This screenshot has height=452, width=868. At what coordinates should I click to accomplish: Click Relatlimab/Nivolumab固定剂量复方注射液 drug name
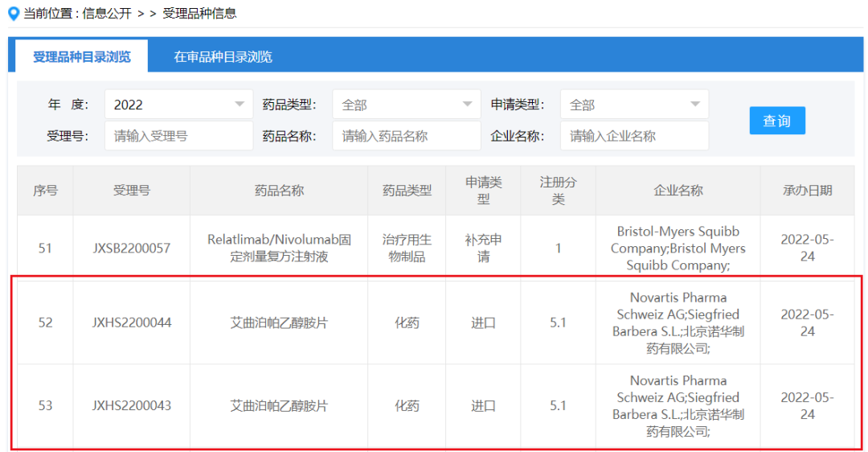tap(279, 249)
